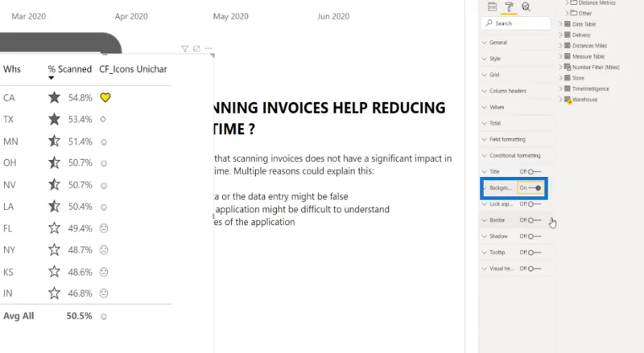Click the dark gray rounded header shape
This screenshot has height=353, width=644.
pos(60,43)
